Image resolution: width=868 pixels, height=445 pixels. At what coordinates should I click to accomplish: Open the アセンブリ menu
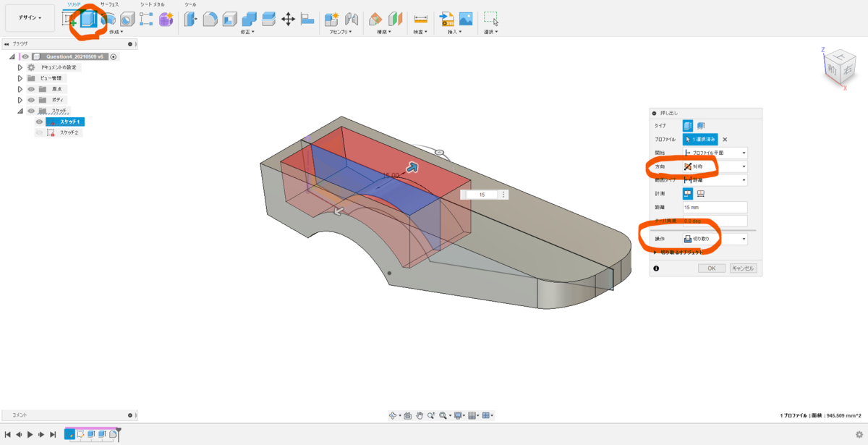[x=341, y=32]
